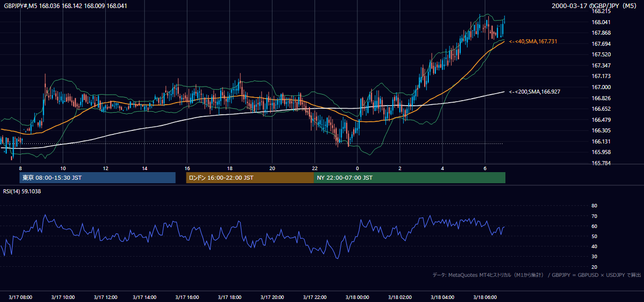Click the 3/17 18:00 time label
The width and height of the screenshot is (644, 302).
229,297
